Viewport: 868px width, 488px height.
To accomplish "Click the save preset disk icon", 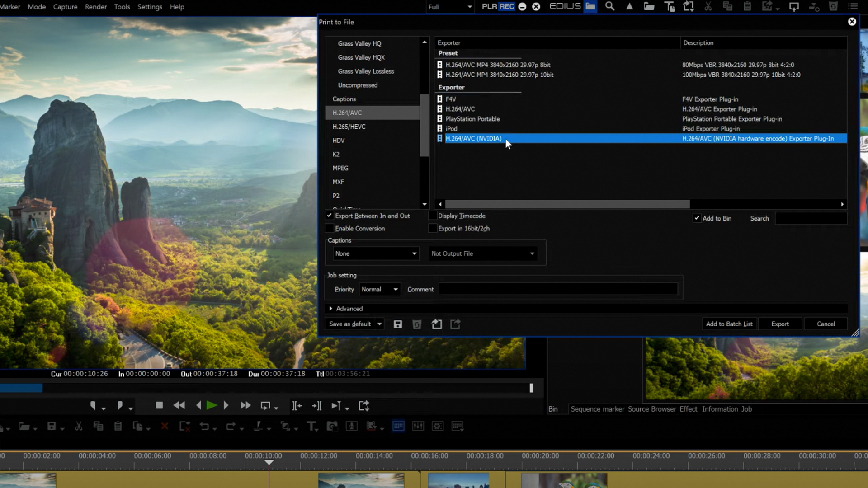I will pos(398,324).
